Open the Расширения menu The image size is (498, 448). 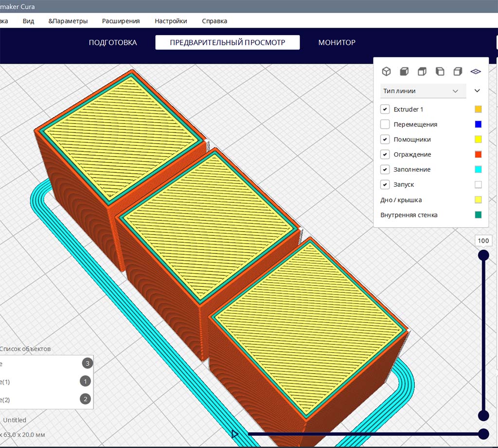[121, 21]
